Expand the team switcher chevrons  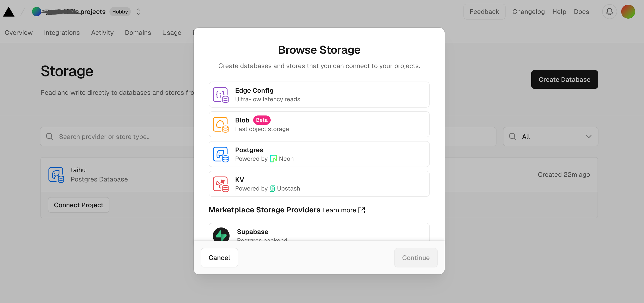pyautogui.click(x=138, y=12)
